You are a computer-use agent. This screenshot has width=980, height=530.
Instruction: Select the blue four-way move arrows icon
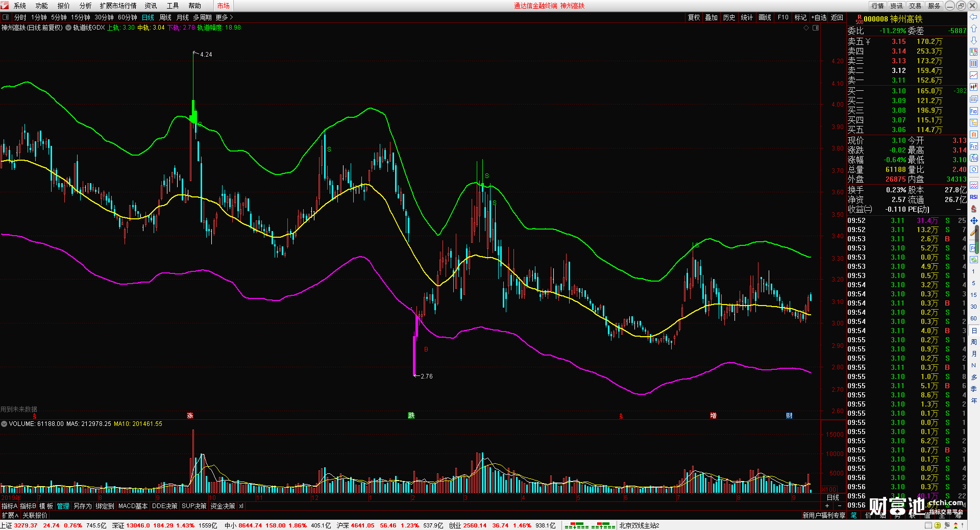click(x=973, y=220)
